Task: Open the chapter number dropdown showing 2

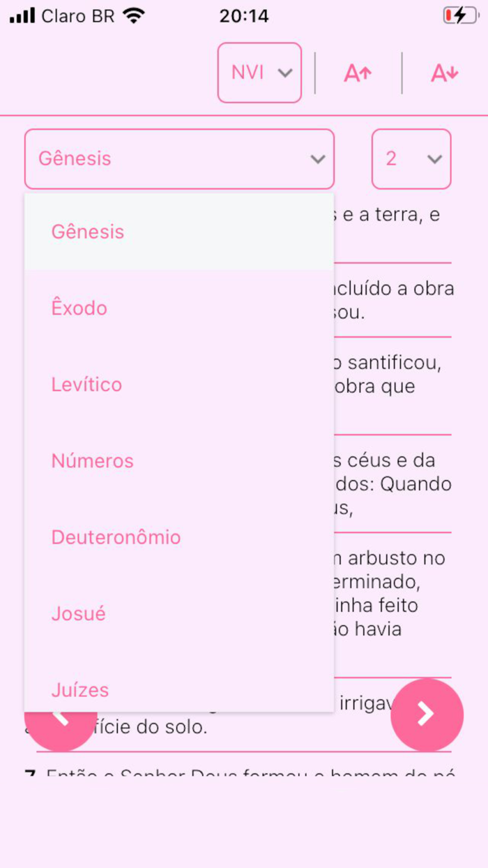Action: pos(411,158)
